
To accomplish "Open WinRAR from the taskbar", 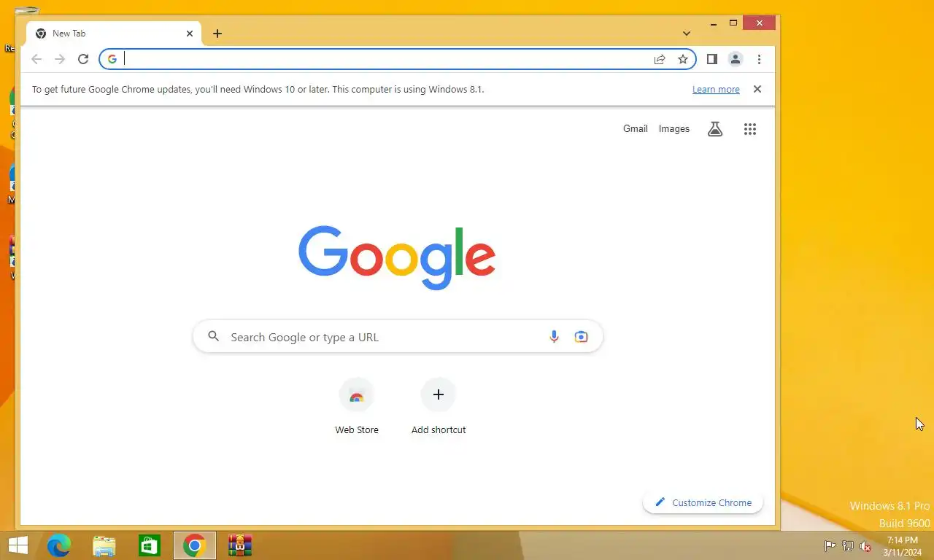I will pyautogui.click(x=240, y=545).
